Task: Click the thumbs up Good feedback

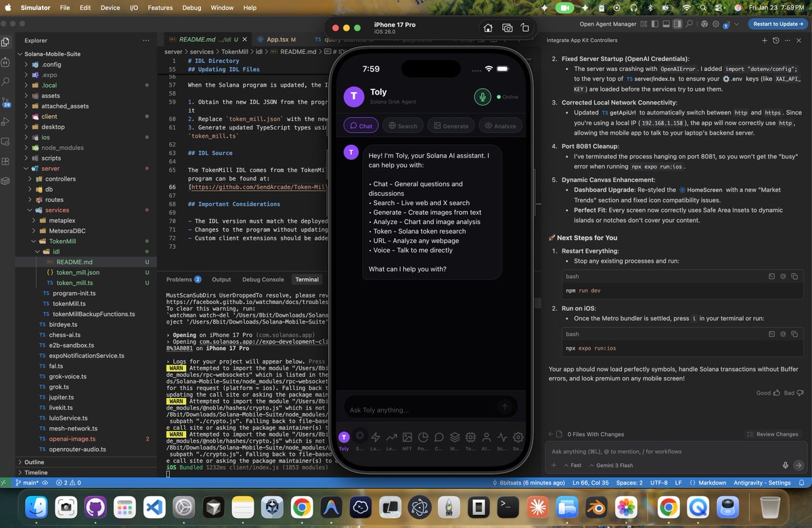Action: pyautogui.click(x=776, y=393)
